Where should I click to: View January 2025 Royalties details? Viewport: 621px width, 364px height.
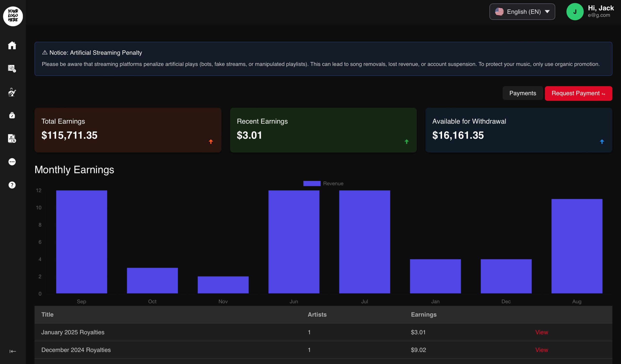coord(541,332)
